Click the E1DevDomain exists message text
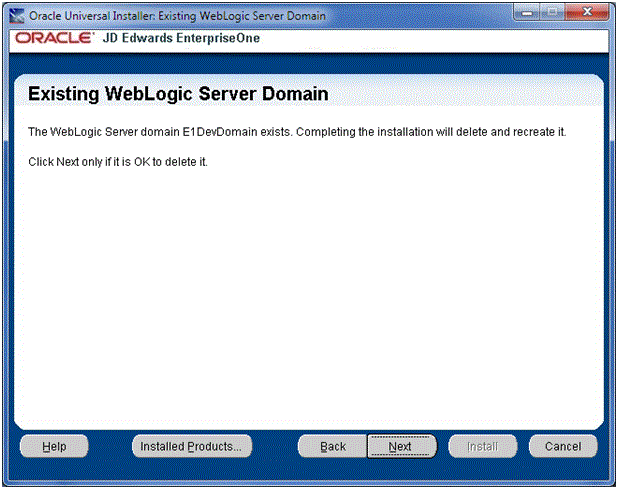The image size is (618, 489). pyautogui.click(x=297, y=132)
